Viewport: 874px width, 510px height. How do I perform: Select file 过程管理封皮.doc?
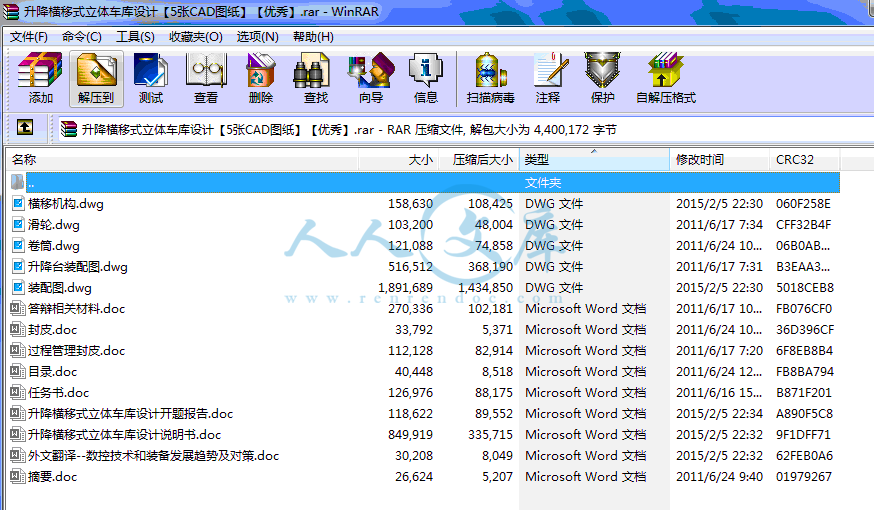76,351
